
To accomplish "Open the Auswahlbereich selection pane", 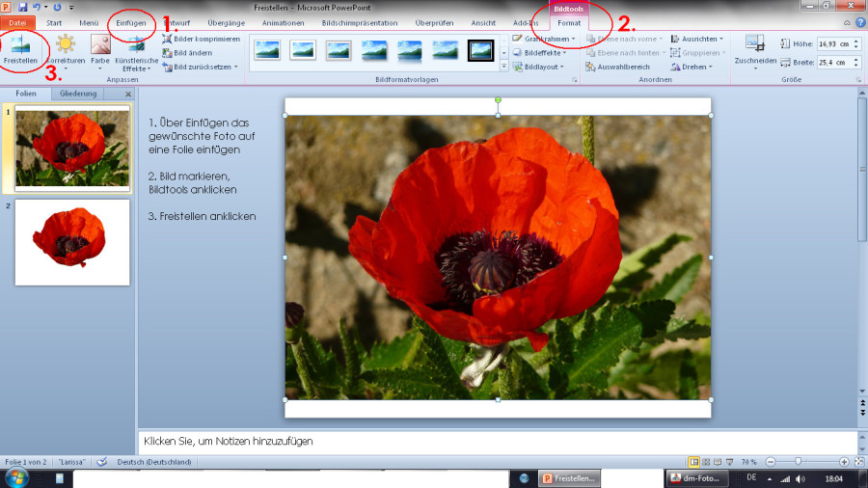I will (617, 68).
